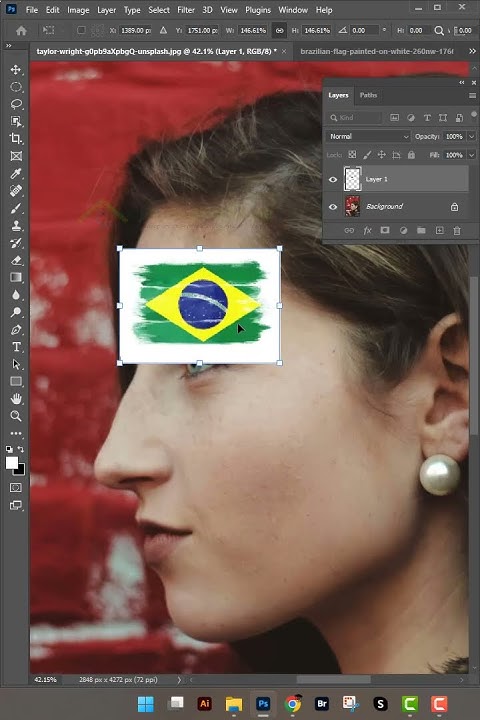Open the Opacity dropdown arrow
The width and height of the screenshot is (480, 720).
coord(471,136)
